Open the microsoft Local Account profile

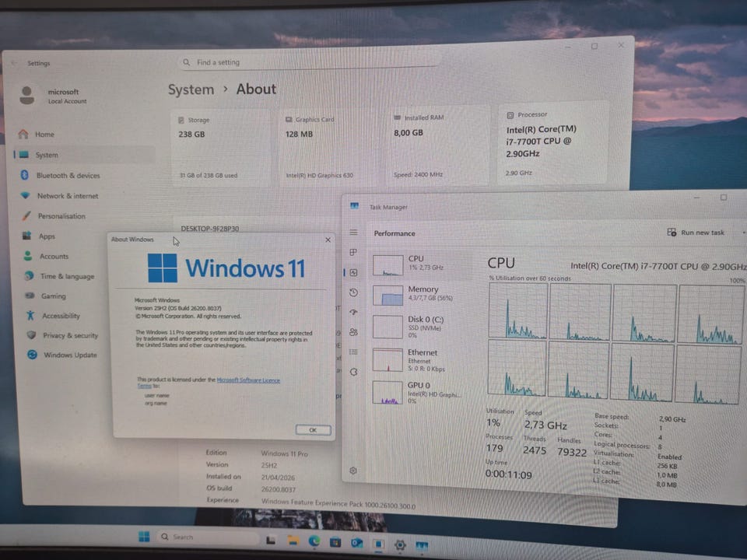[x=54, y=96]
